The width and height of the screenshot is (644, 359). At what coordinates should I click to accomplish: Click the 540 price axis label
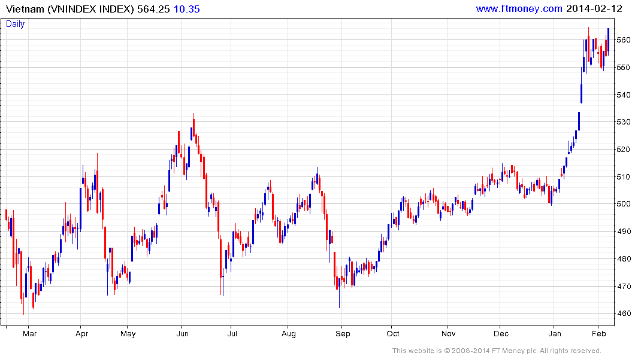[624, 95]
